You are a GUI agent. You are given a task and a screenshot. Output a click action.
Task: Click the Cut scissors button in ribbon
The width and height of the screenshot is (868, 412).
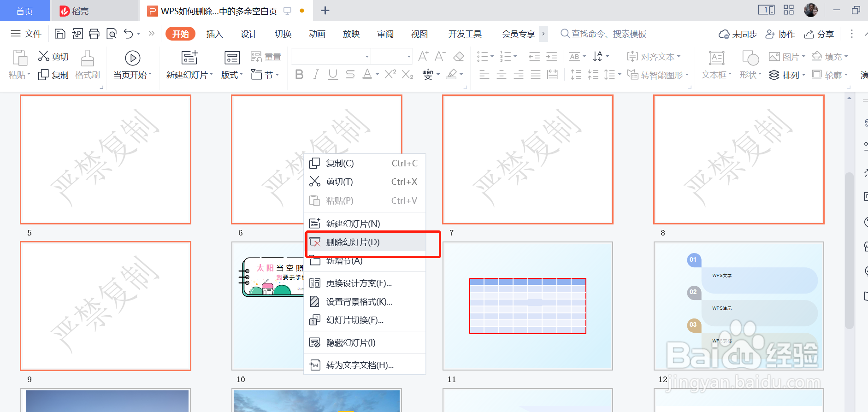click(53, 56)
